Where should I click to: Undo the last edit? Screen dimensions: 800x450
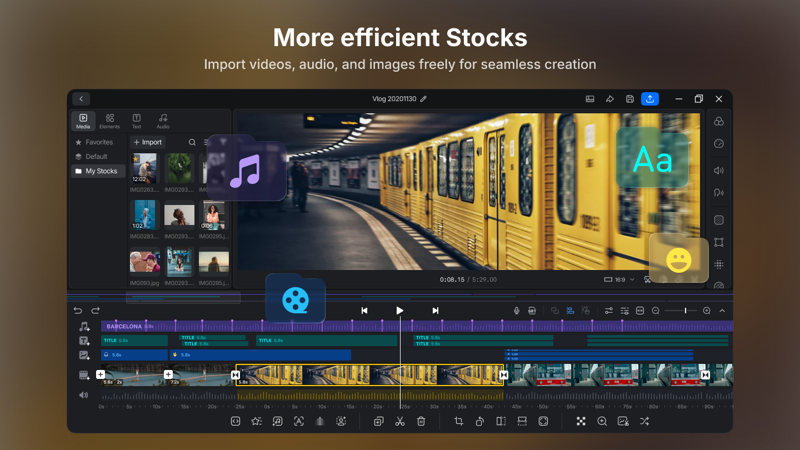click(78, 311)
